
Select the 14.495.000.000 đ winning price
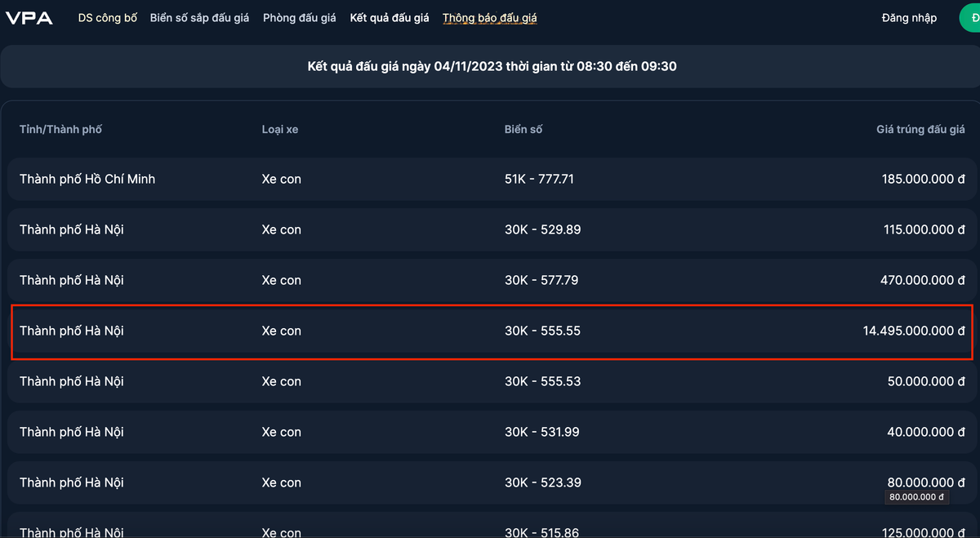click(x=913, y=331)
